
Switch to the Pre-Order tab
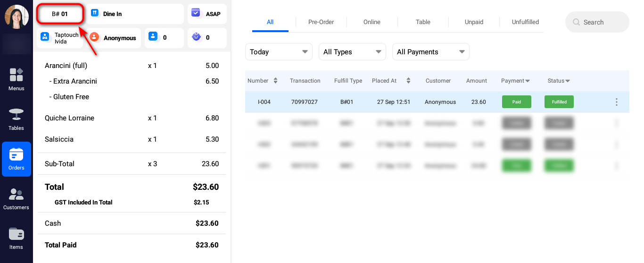click(321, 22)
